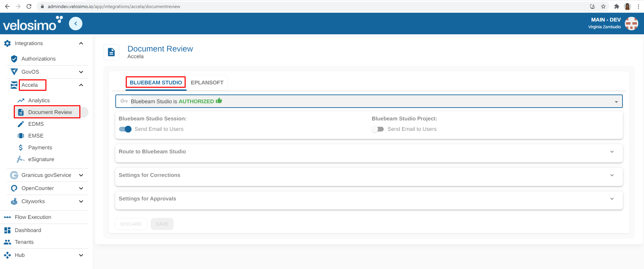Click the MAIN - DEV tenant label
Viewport: 644px width, 269px height.
pyautogui.click(x=606, y=20)
